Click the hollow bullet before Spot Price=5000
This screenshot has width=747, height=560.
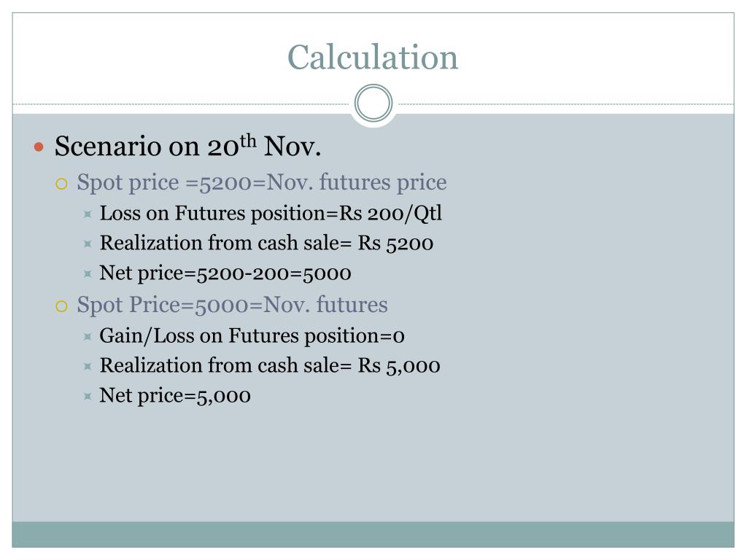(61, 306)
